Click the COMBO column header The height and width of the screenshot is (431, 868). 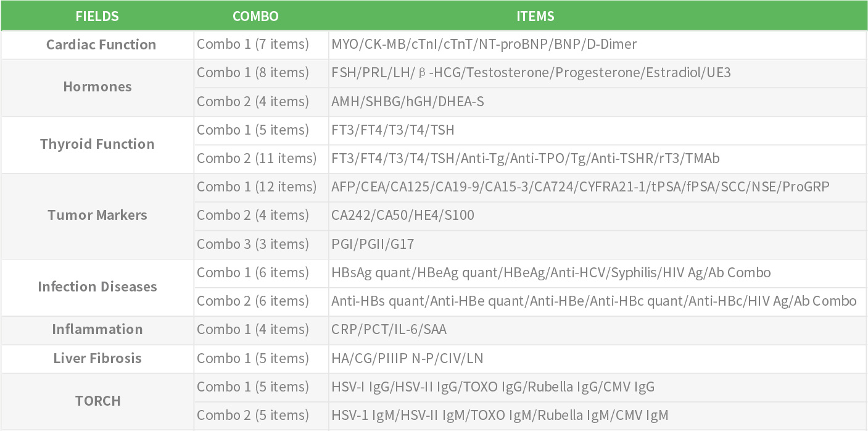pyautogui.click(x=255, y=16)
